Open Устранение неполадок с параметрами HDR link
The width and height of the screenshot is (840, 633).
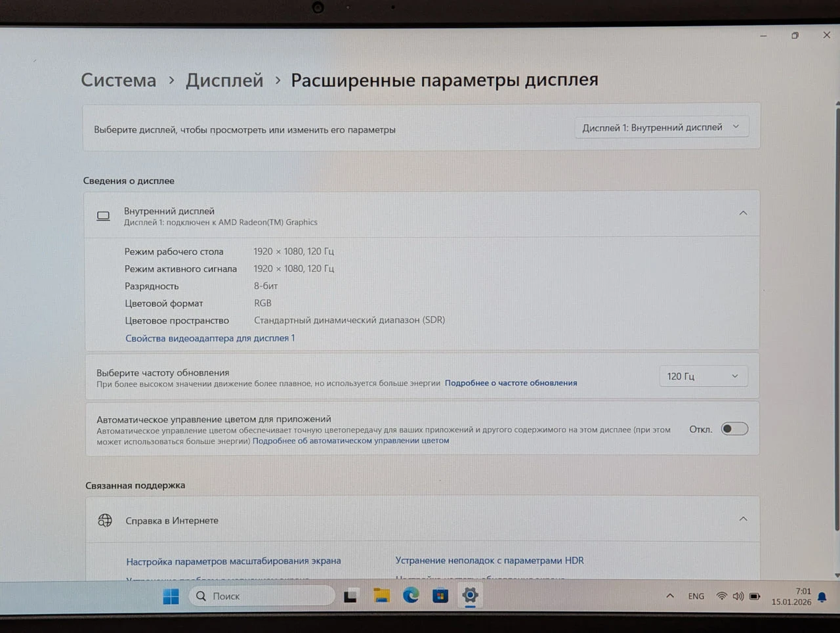pos(490,560)
